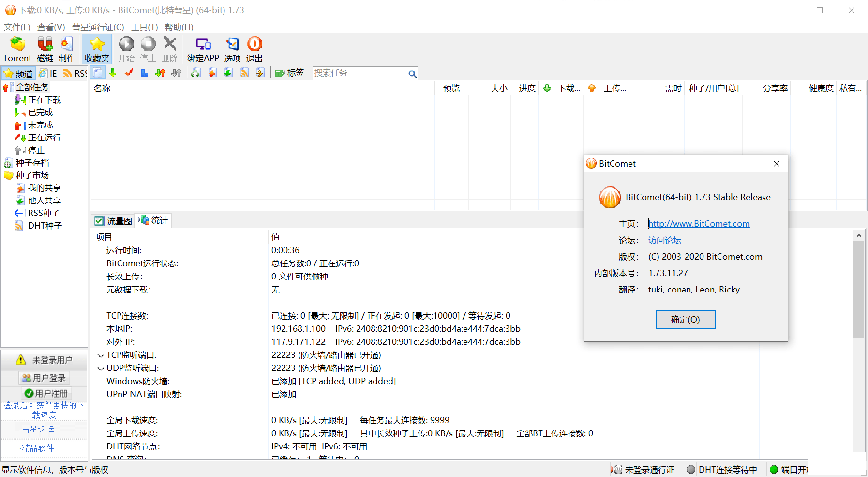Open the 帮助(H) menu

click(x=179, y=27)
